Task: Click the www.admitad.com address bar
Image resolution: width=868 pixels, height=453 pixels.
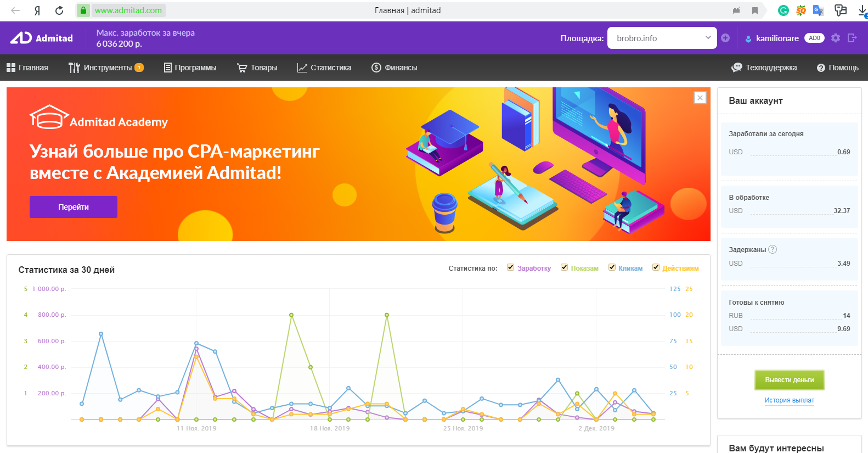Action: [x=128, y=10]
